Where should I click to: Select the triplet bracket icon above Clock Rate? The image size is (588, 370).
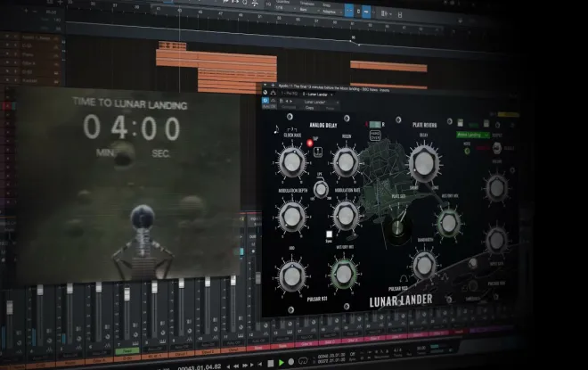coord(291,129)
